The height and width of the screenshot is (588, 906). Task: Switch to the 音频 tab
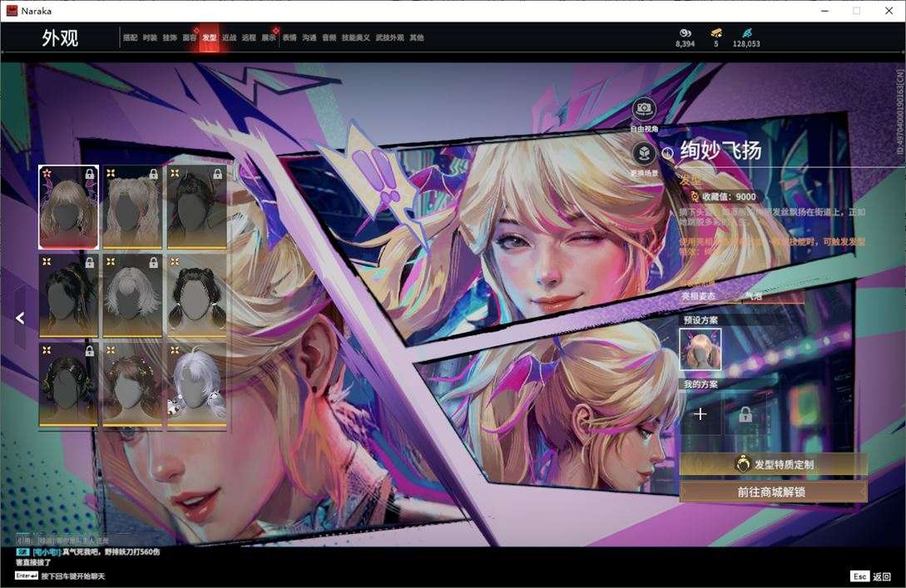(x=329, y=37)
